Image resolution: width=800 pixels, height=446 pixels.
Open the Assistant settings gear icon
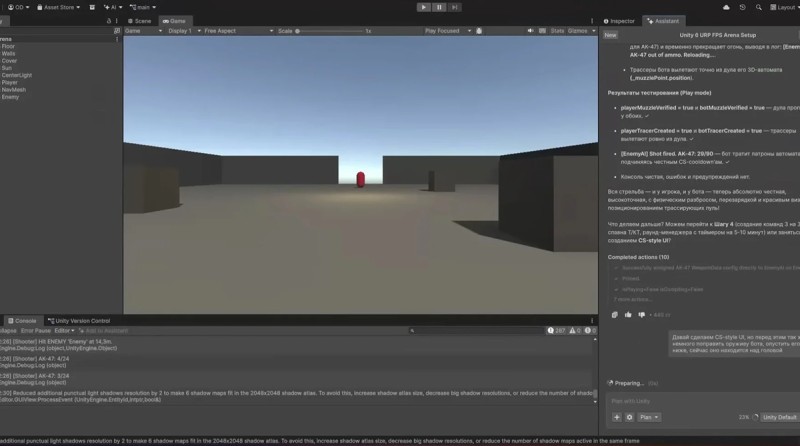[x=629, y=417]
